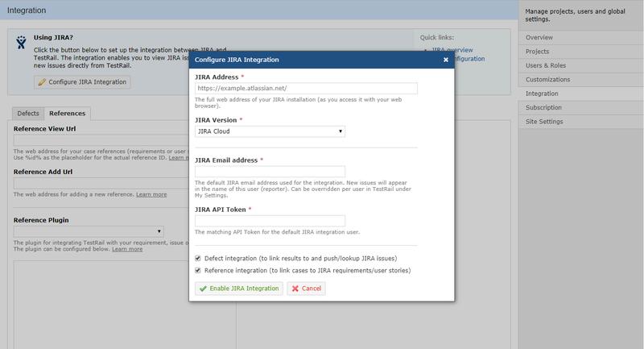Open Learn more link under Reference Add Url

pyautogui.click(x=151, y=194)
